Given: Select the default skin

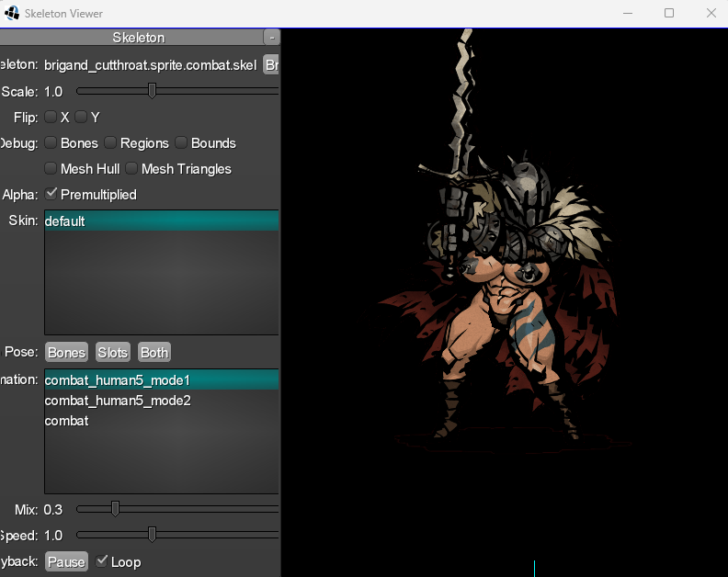Looking at the screenshot, I should (162, 221).
